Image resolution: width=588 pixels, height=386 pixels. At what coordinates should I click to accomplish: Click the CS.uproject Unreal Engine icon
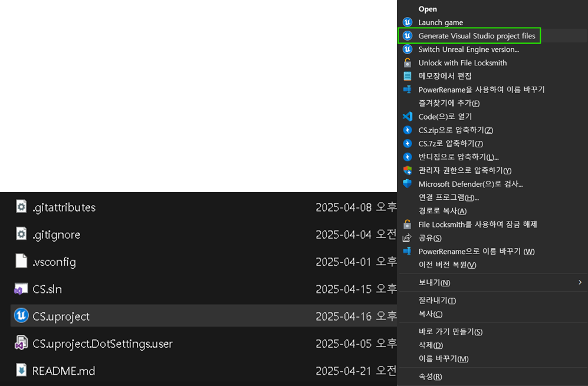point(21,315)
